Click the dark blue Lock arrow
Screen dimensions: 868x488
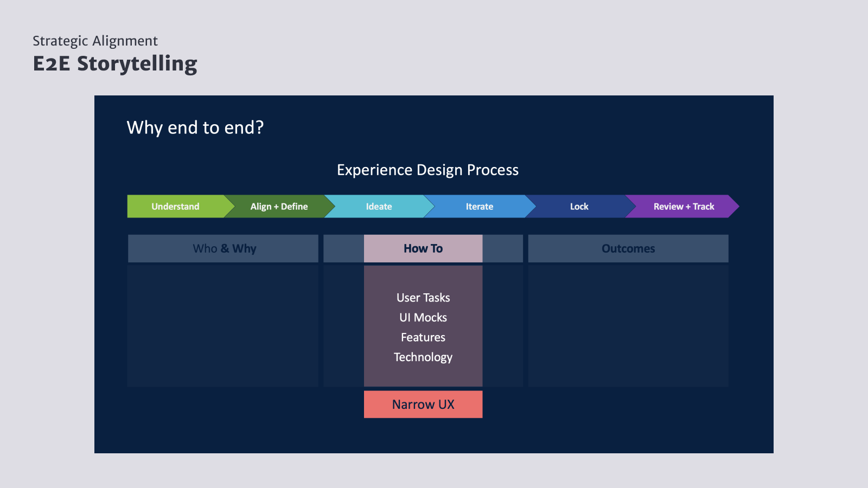[x=579, y=207]
